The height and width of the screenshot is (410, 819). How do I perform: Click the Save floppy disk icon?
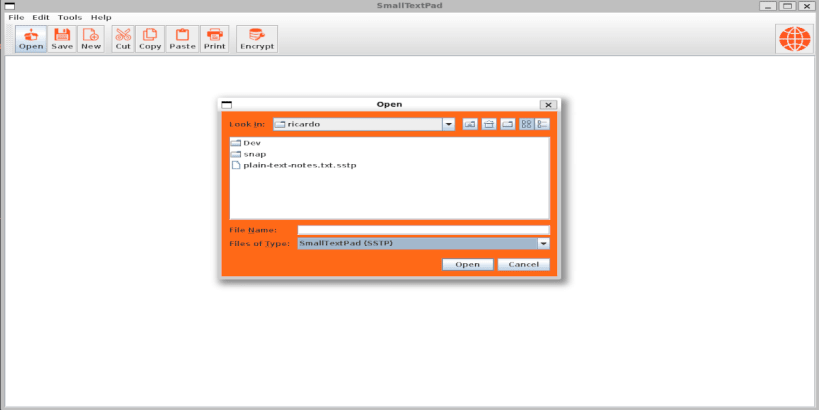coord(62,39)
